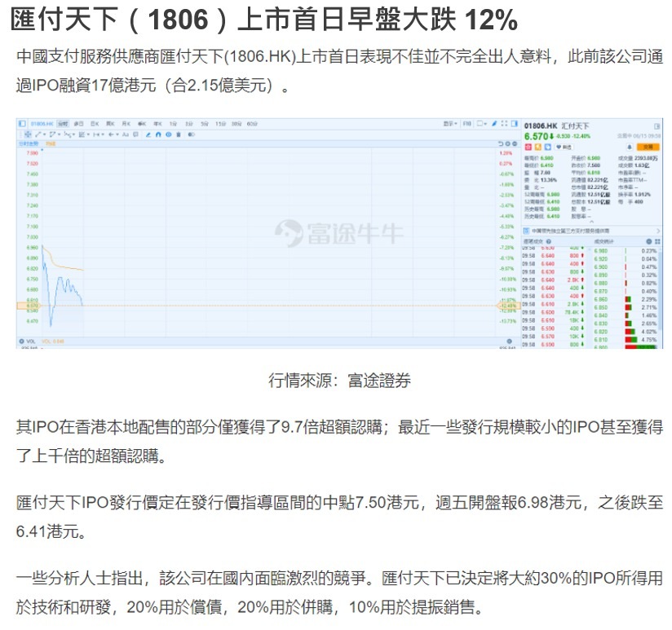Delete drawings with the trash can icon

coord(179,134)
